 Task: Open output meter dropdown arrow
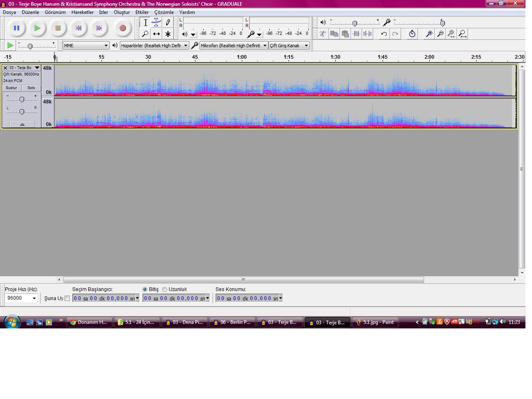pyautogui.click(x=193, y=34)
